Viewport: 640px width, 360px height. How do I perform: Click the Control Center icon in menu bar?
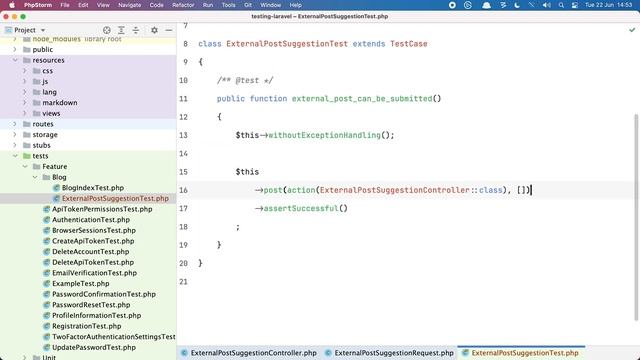tap(575, 5)
